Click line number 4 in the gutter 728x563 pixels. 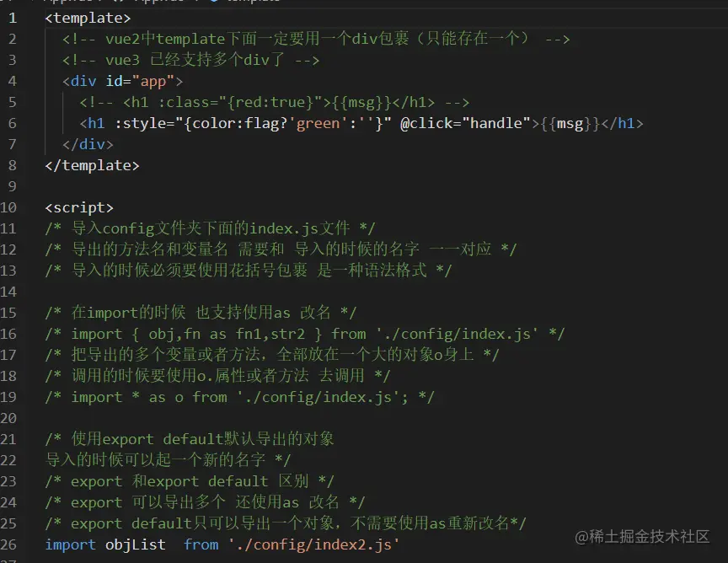tap(13, 81)
